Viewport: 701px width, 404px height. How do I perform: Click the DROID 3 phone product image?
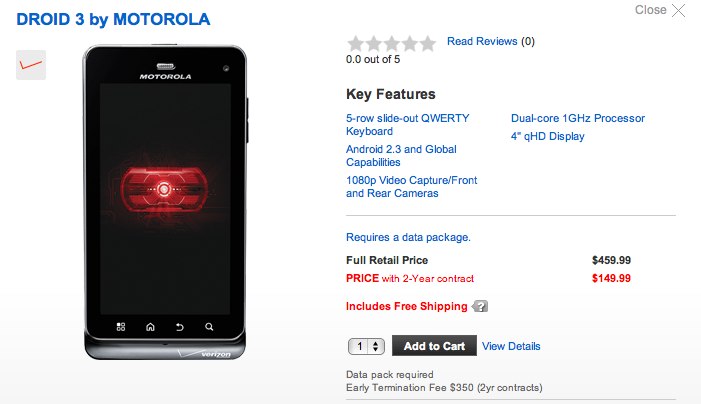coord(165,202)
